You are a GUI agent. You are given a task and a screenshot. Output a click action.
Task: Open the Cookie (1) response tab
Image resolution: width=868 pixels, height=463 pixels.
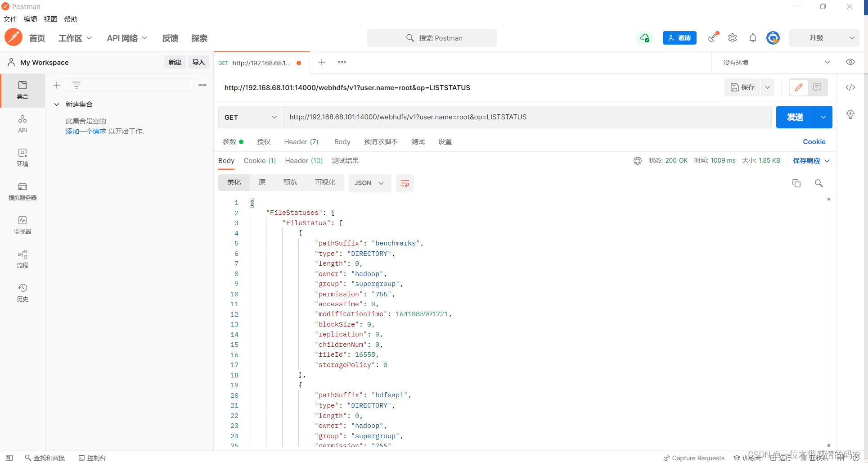[259, 161]
